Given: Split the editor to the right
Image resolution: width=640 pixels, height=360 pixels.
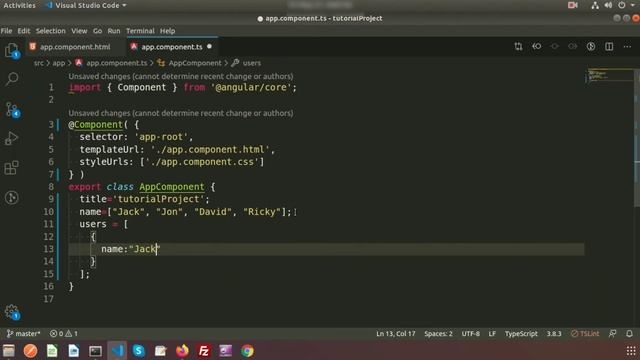Looking at the screenshot, I should 609,47.
